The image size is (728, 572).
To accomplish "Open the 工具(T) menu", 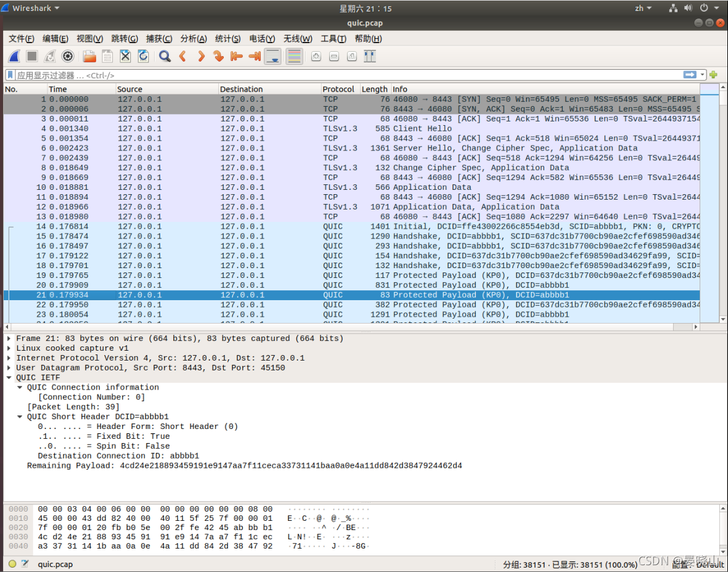I will coord(333,39).
